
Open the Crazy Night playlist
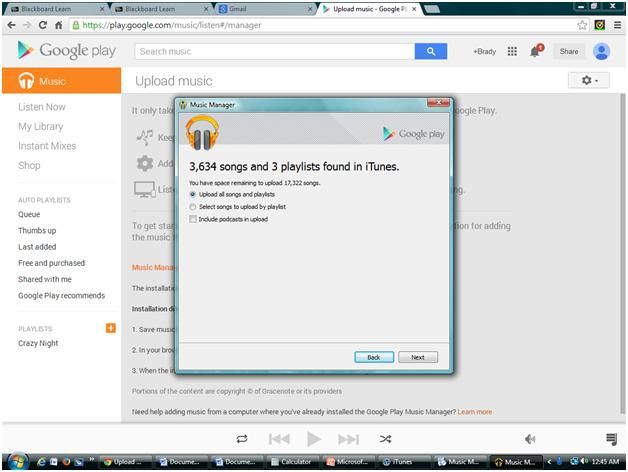(38, 343)
